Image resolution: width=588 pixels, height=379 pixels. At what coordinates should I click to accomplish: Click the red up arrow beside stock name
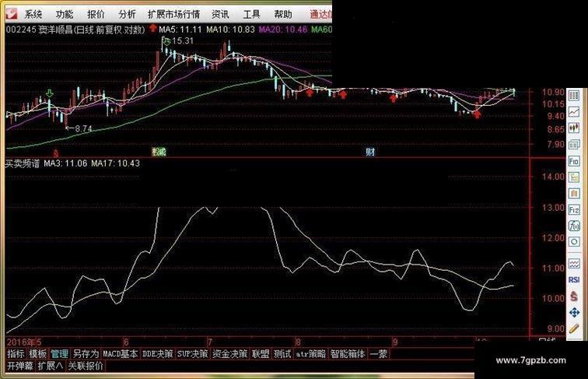152,28
